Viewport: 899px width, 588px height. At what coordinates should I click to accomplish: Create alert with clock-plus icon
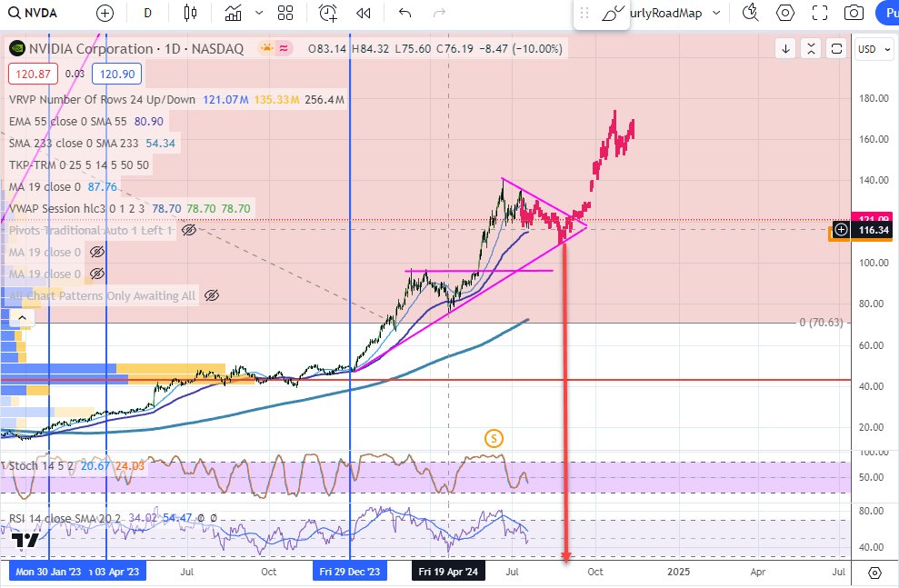click(328, 13)
